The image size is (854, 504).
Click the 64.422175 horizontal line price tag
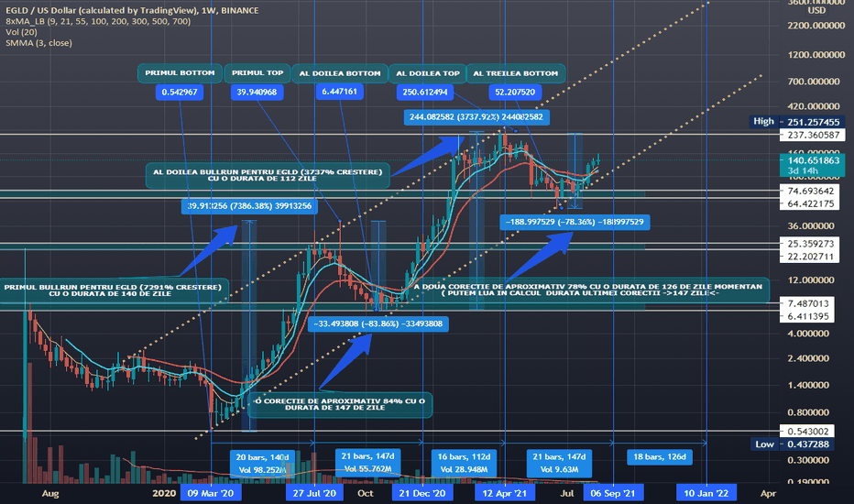click(810, 203)
